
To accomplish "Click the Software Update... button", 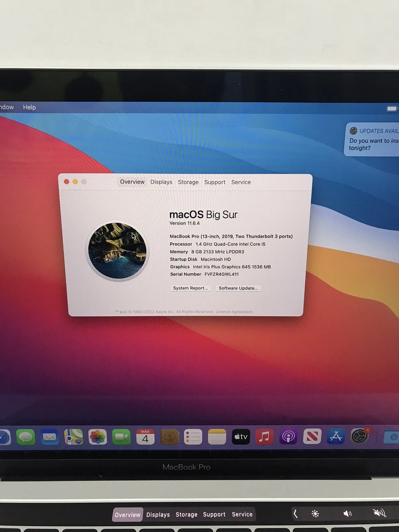I will pos(238,288).
